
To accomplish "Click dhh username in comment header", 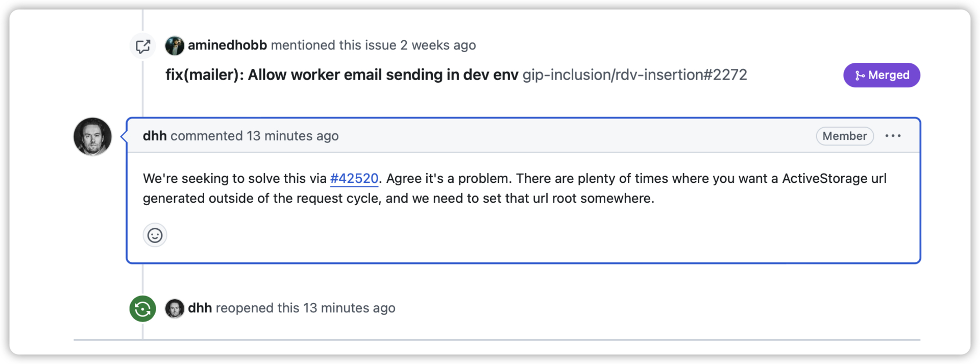I will (x=155, y=136).
